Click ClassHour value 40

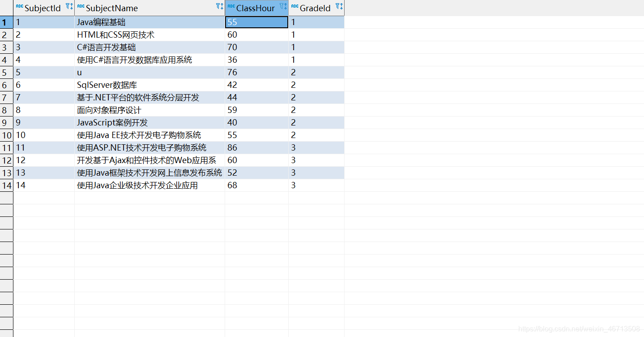(256, 122)
